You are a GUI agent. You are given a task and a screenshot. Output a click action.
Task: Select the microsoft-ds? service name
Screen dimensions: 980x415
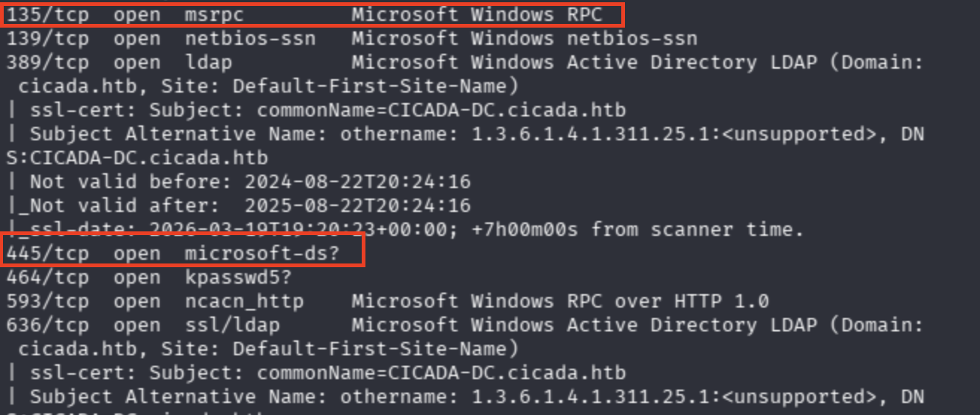[x=263, y=253]
